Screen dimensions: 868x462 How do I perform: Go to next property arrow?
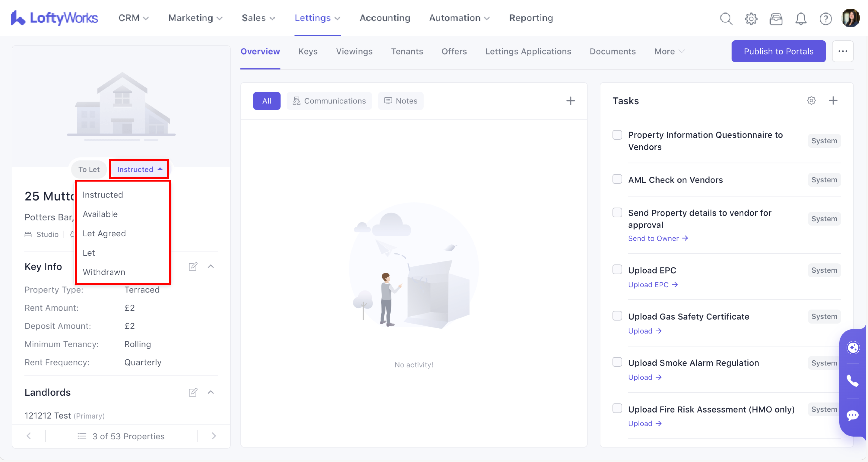(x=214, y=436)
